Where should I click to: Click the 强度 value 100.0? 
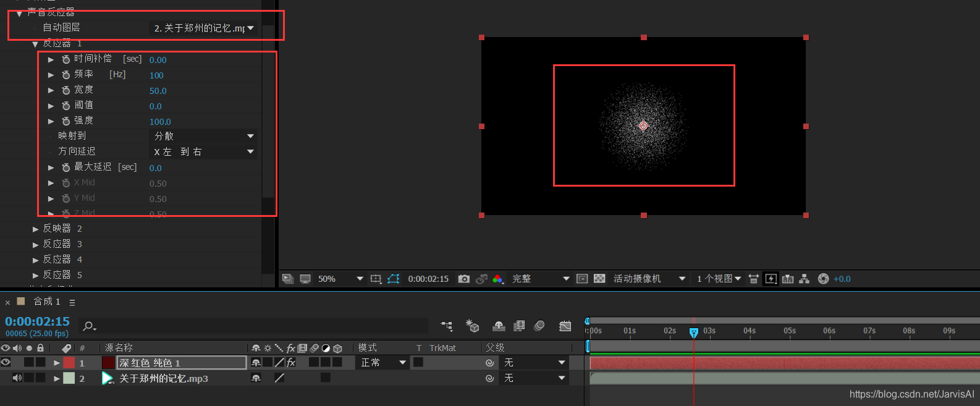click(x=160, y=122)
